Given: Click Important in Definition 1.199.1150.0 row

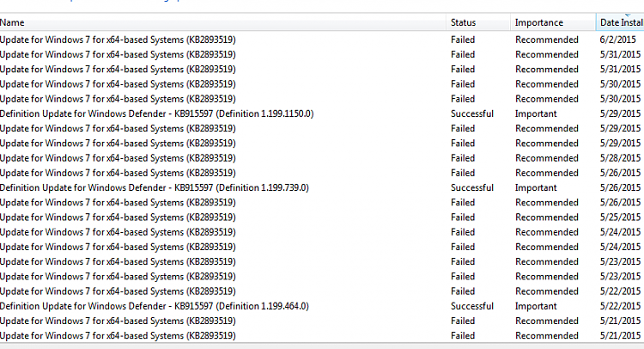Looking at the screenshot, I should (536, 113).
